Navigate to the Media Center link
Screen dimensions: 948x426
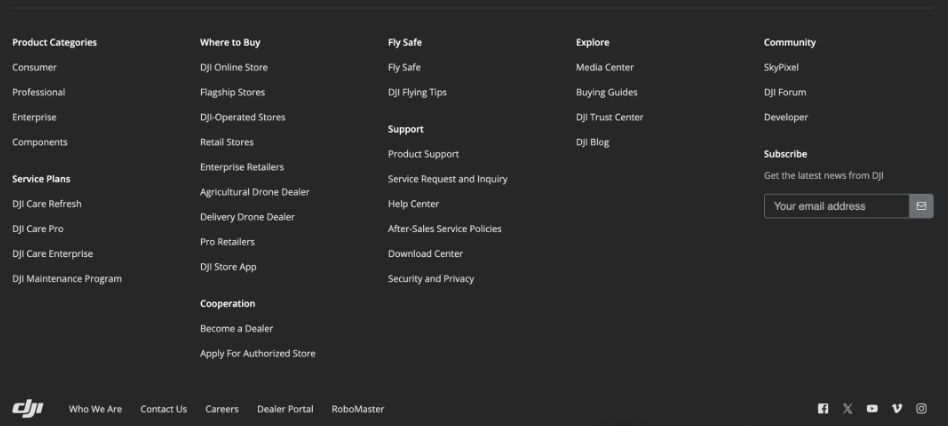point(605,68)
